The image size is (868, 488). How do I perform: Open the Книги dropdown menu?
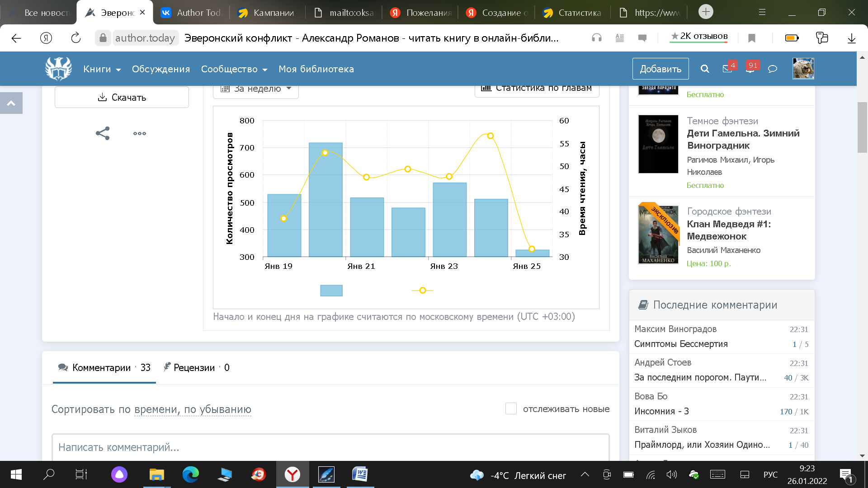(102, 69)
